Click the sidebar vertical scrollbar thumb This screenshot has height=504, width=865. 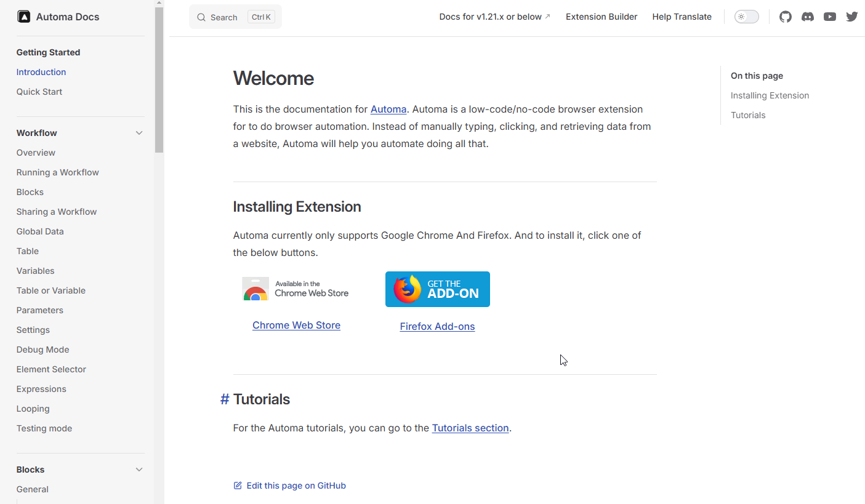click(x=159, y=80)
